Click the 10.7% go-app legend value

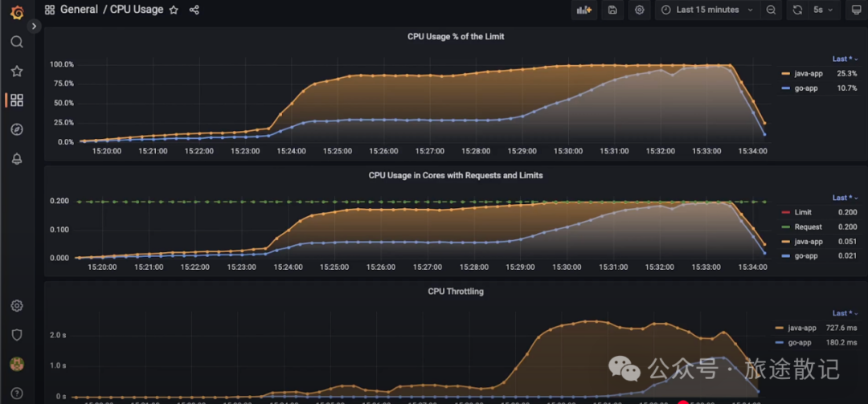pyautogui.click(x=847, y=88)
